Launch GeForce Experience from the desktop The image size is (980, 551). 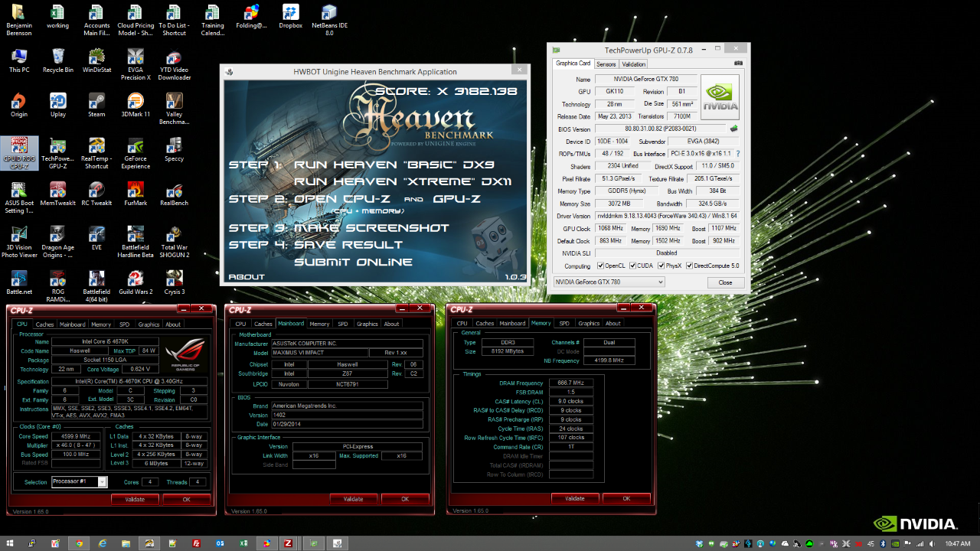(x=136, y=153)
